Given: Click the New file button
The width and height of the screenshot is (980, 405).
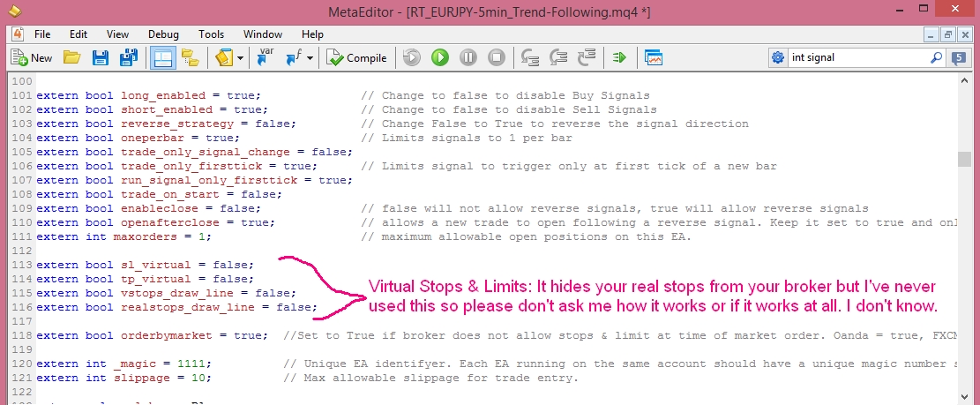Looking at the screenshot, I should [32, 58].
